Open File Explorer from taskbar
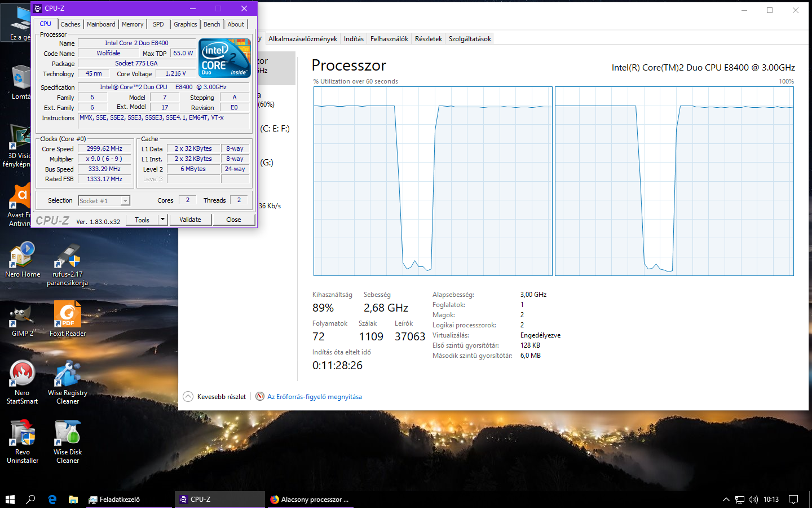 pos(73,500)
